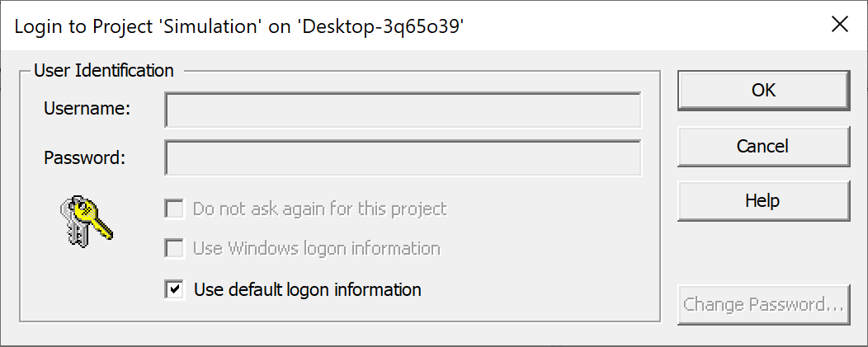
Task: Open Help for this login dialog
Action: (x=763, y=200)
